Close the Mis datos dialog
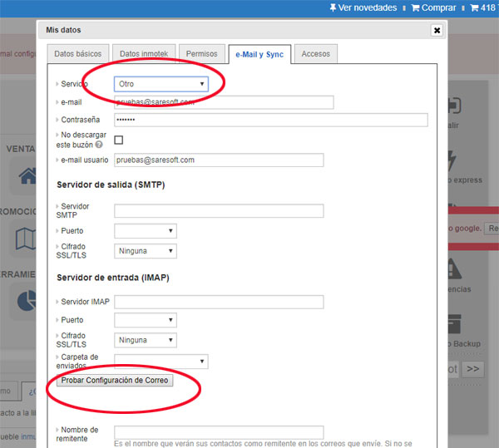 click(437, 30)
